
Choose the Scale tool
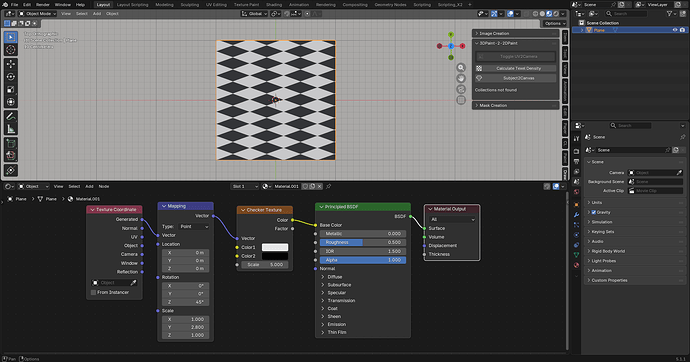11,89
